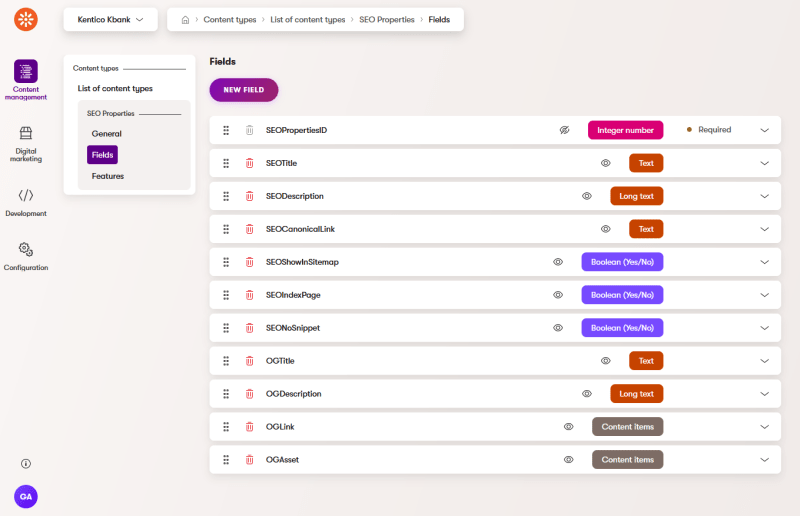The height and width of the screenshot is (516, 800).
Task: Open the Kentico Kbank dropdown
Action: click(x=110, y=19)
